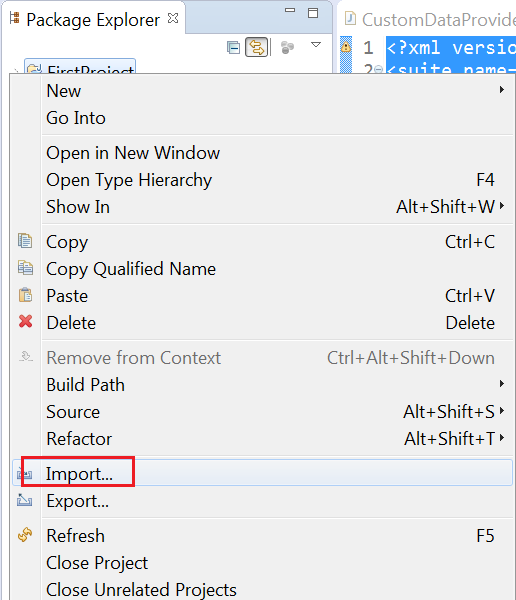The width and height of the screenshot is (516, 600).
Task: Choose Close Project
Action: [262, 563]
